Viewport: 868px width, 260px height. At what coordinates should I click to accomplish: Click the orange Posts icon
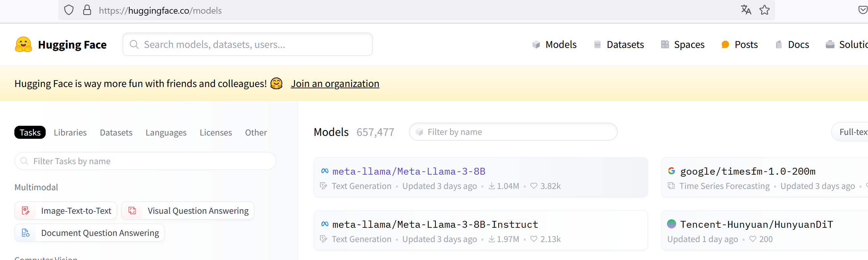coord(725,44)
